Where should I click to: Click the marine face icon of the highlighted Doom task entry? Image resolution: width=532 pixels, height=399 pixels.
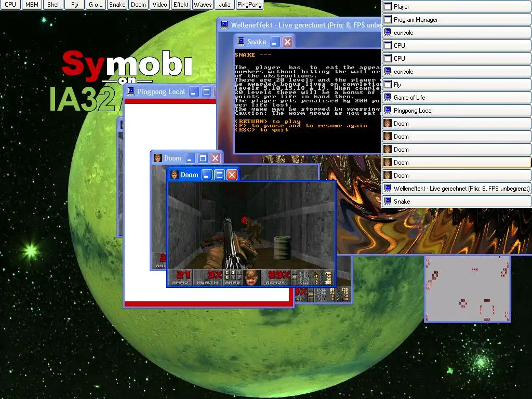[x=387, y=162]
